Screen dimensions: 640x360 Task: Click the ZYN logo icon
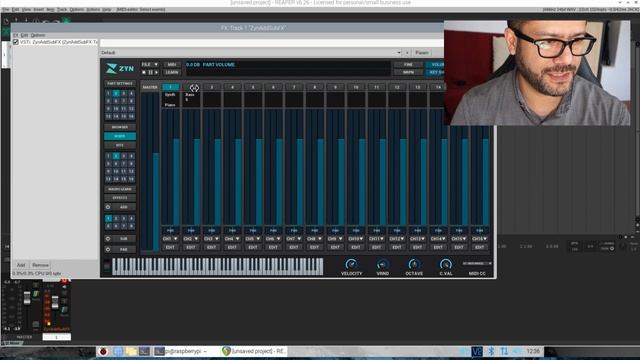[x=111, y=69]
